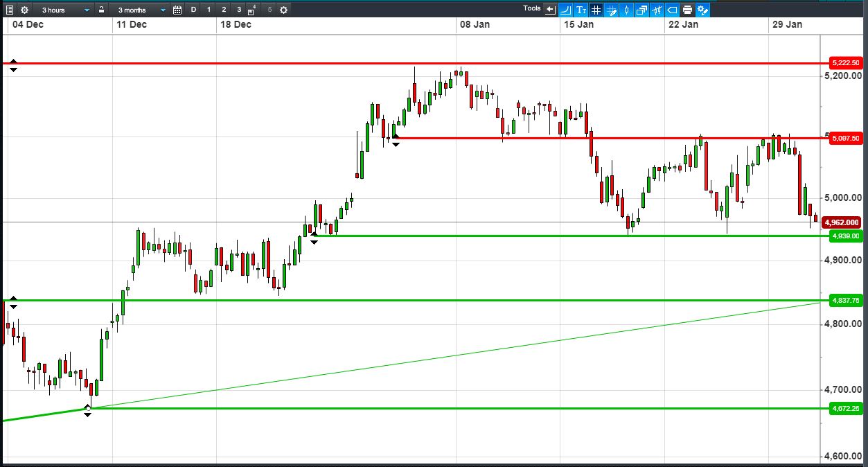Click the 4,837.75 green price label
Image resolution: width=868 pixels, height=467 pixels.
(x=845, y=300)
